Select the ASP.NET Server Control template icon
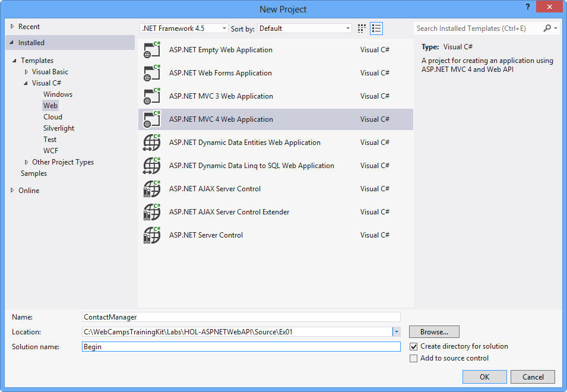 151,235
